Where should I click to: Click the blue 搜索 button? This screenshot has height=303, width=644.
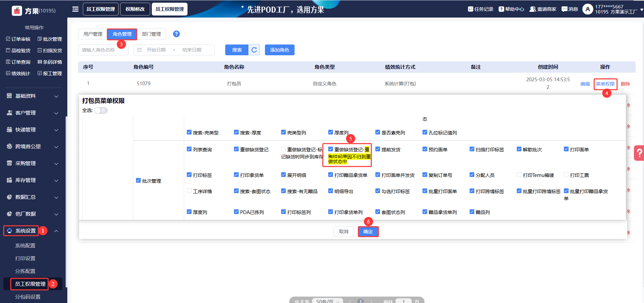pos(237,50)
